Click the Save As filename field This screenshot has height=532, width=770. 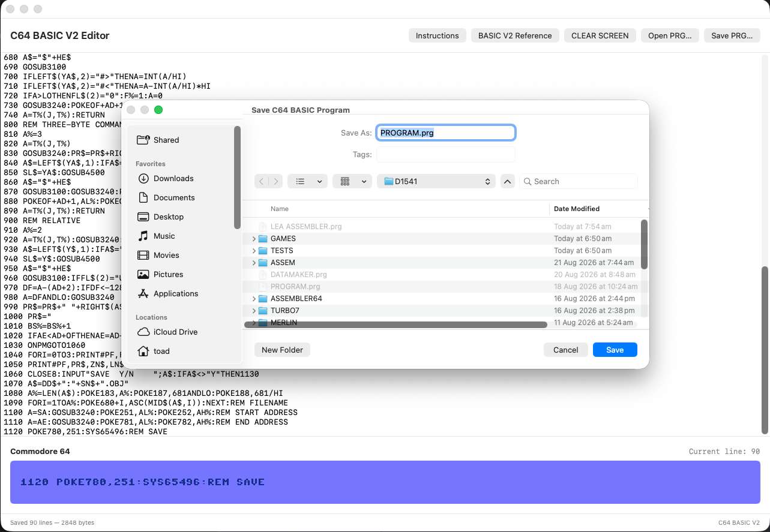click(x=446, y=133)
